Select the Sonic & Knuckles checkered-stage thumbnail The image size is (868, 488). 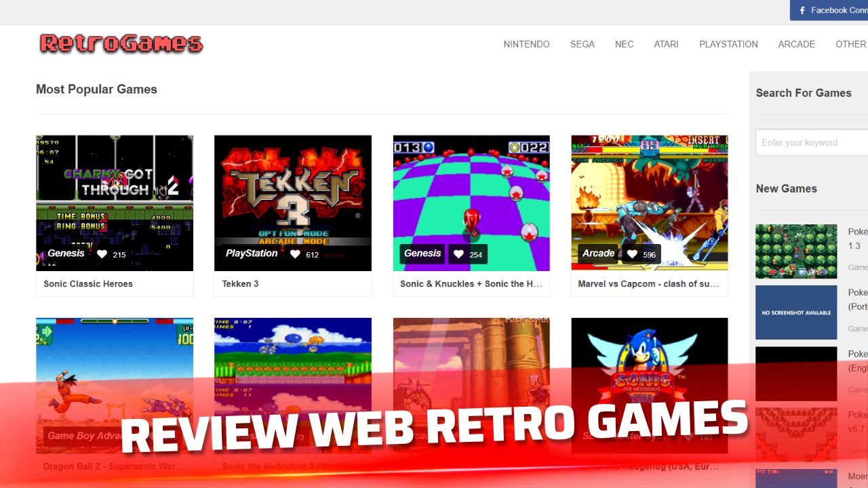(x=471, y=203)
